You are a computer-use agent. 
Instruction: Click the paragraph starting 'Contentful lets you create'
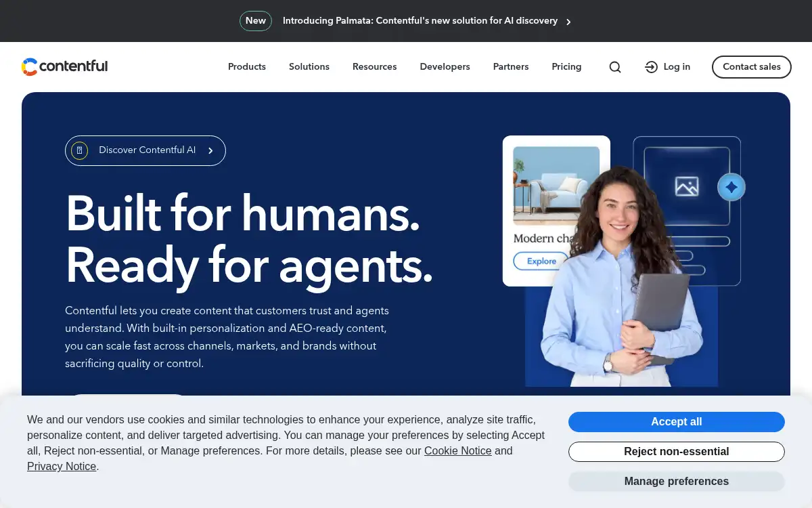click(x=227, y=337)
